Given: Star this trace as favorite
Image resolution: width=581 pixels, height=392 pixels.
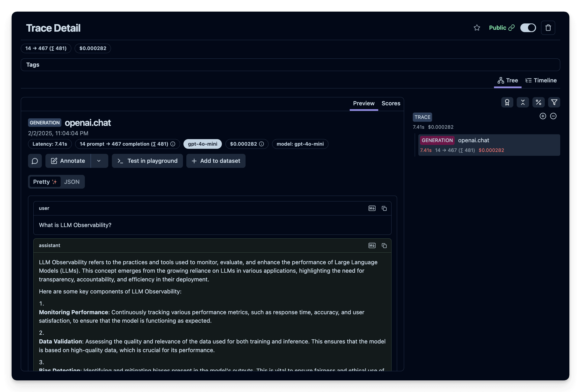Looking at the screenshot, I should click(x=477, y=28).
